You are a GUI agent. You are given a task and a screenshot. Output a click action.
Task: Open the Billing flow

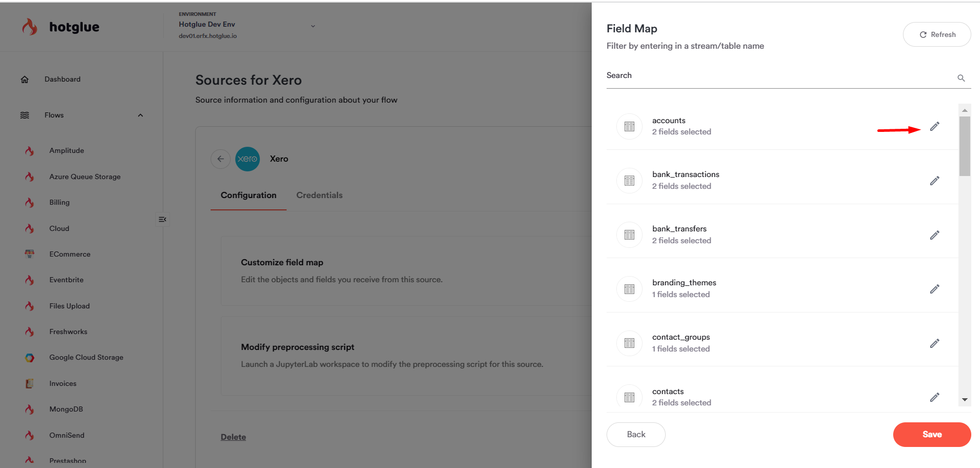click(60, 202)
